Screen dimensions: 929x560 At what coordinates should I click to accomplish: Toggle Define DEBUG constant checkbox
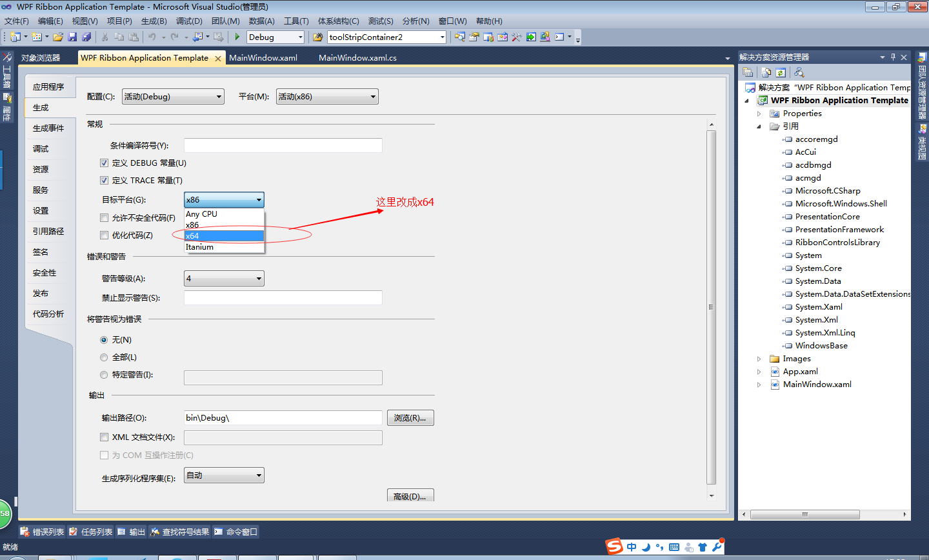pos(104,163)
